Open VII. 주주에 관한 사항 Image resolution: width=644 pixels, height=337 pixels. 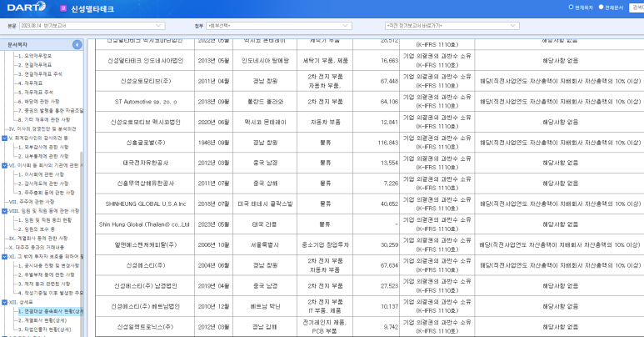point(32,202)
